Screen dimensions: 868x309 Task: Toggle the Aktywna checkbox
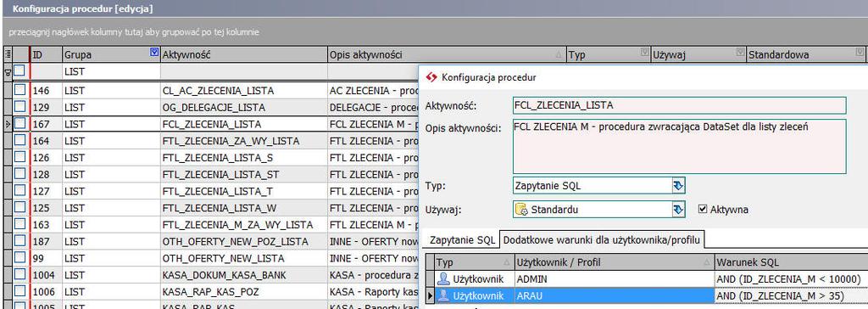click(x=703, y=210)
